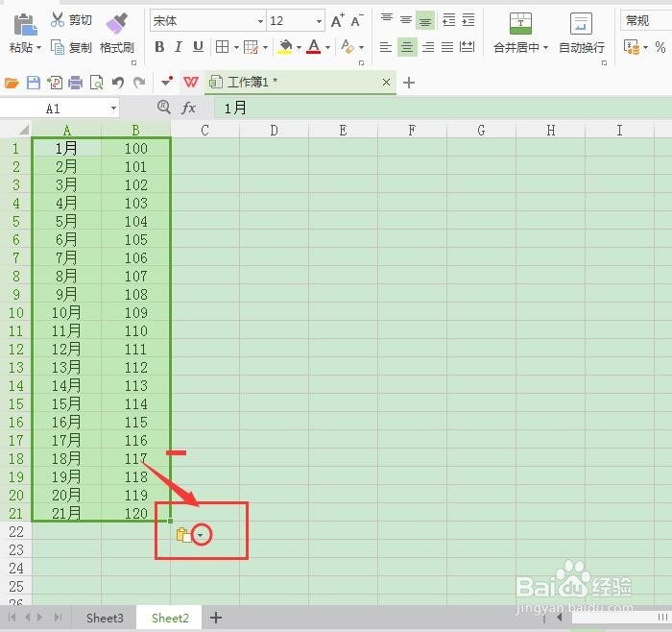Select row 22 header
Viewport: 672px width, 632px height.
16,532
